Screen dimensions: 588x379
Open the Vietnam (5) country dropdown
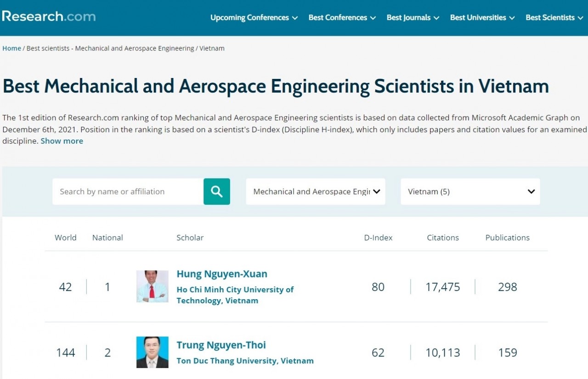470,191
